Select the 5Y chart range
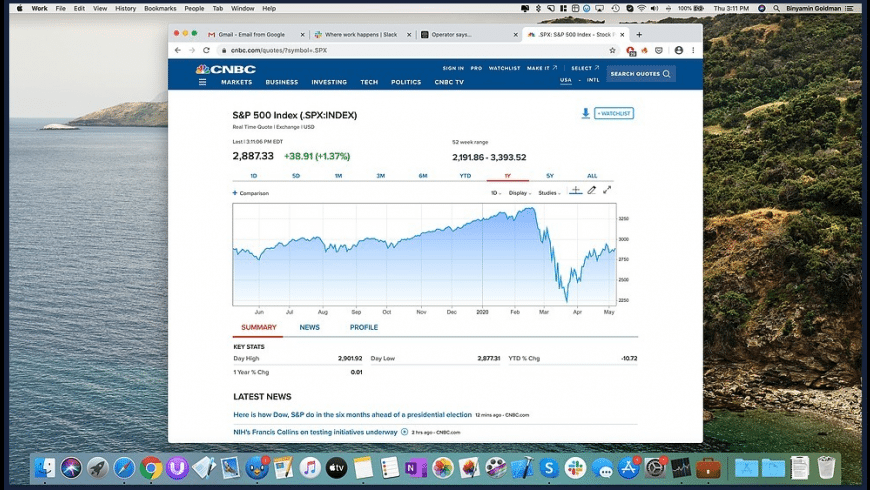This screenshot has height=490, width=870. [x=549, y=176]
